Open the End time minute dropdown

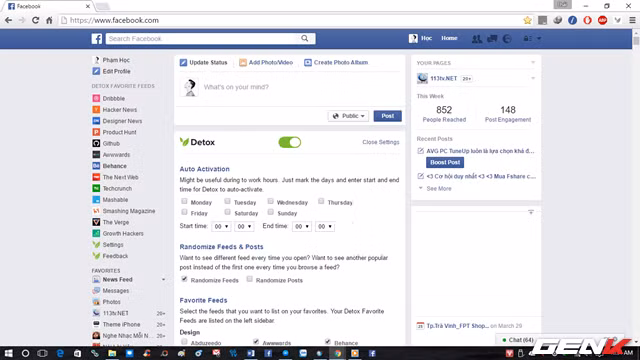pos(324,227)
